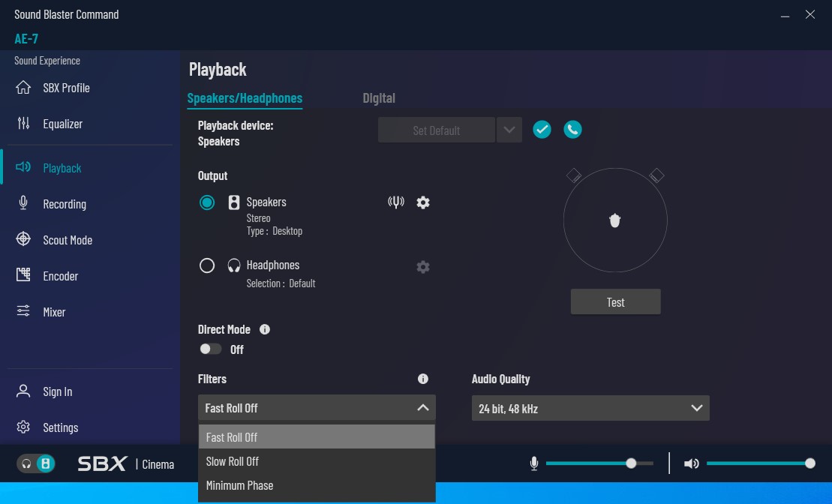Open the Audio Quality dropdown

[x=590, y=408]
